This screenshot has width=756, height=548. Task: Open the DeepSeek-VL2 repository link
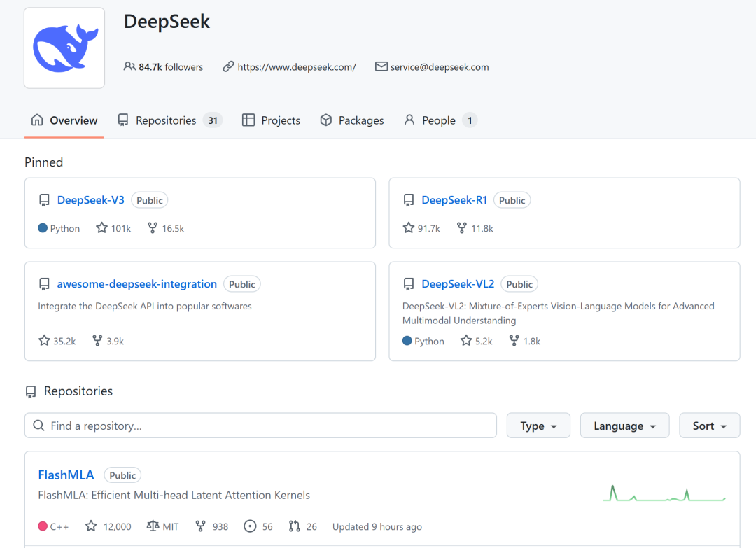coord(458,284)
